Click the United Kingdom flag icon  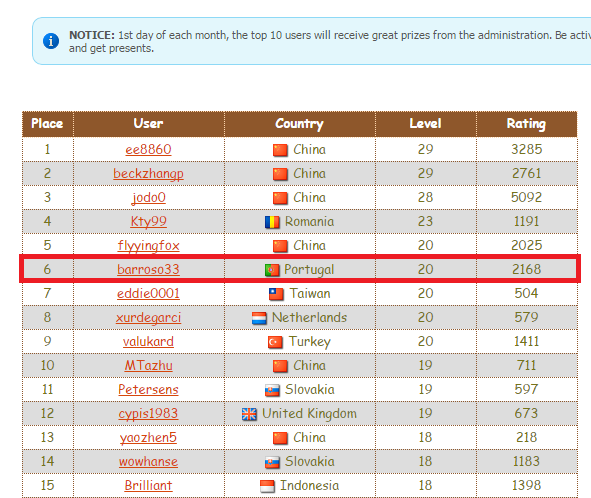[x=249, y=414]
